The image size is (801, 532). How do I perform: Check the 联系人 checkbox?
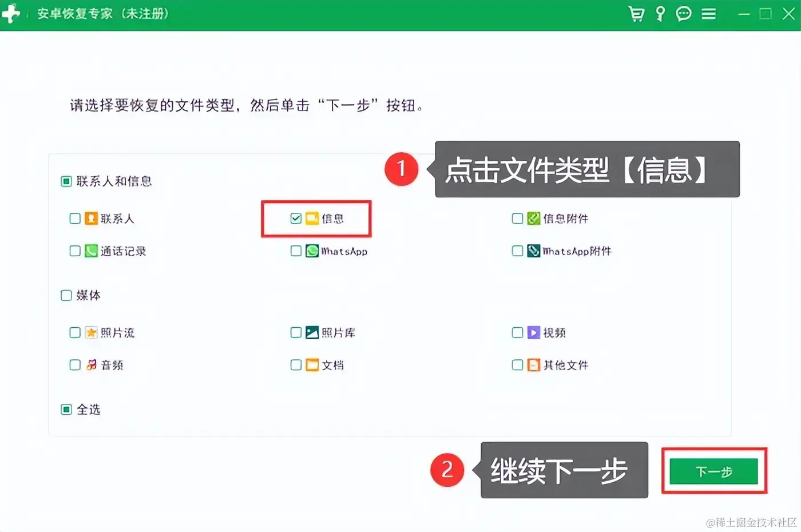[x=75, y=219]
